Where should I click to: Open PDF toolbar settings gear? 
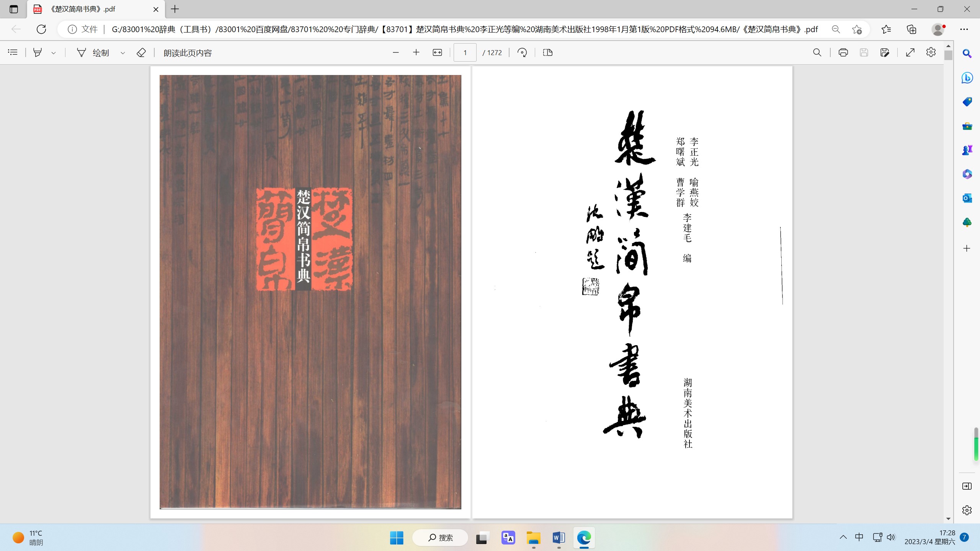coord(931,52)
